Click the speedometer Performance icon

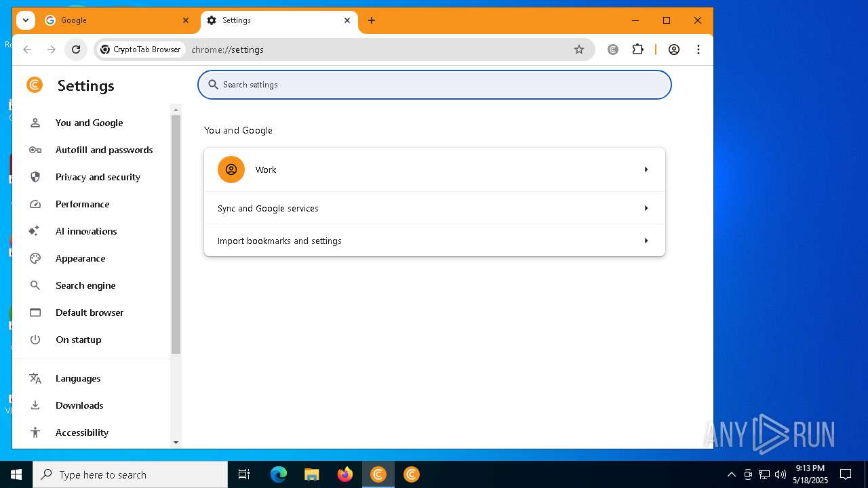pyautogui.click(x=35, y=204)
